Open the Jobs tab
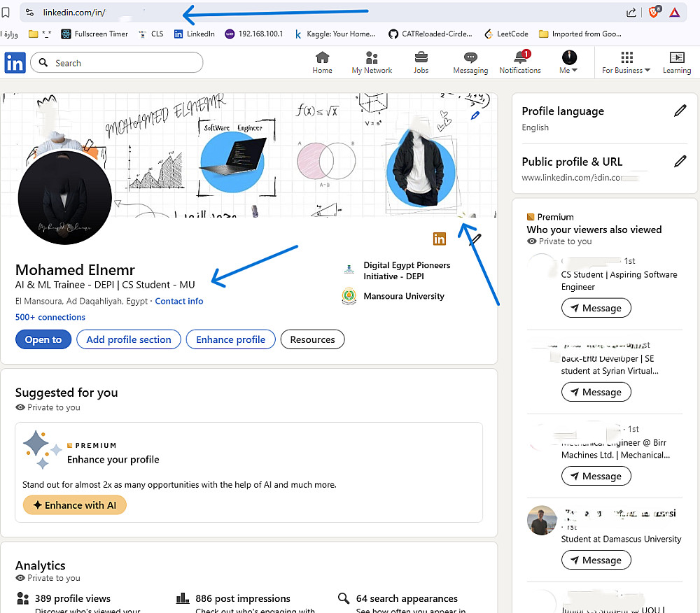This screenshot has width=700, height=613. click(x=421, y=62)
